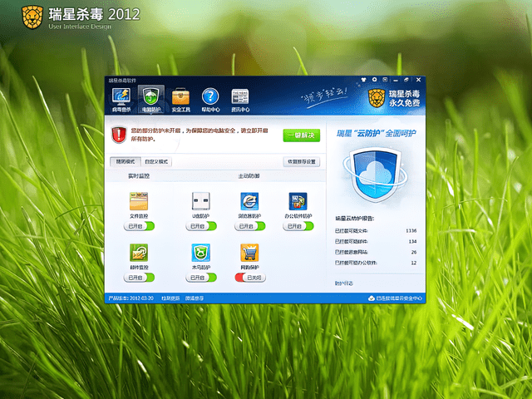This screenshot has height=399, width=532.
Task: Turn off the 浏览器防护 switch
Action: [250, 226]
